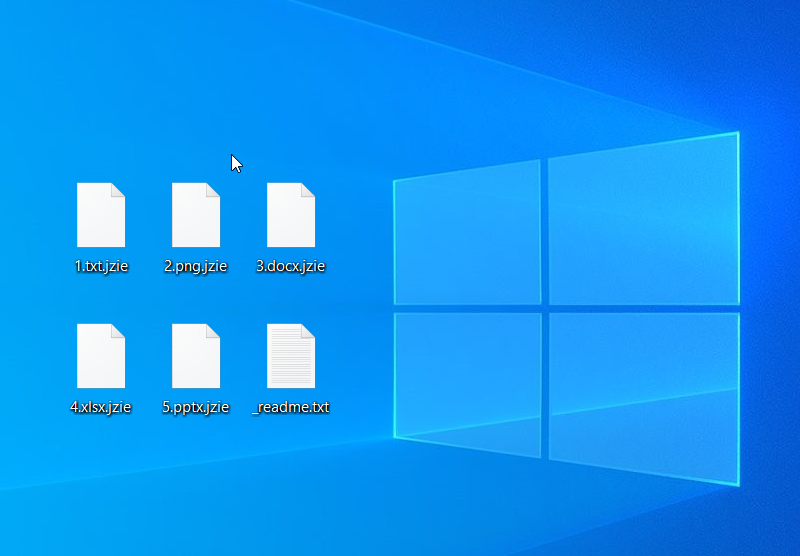Click the '5.pptx.jzie' file name label
This screenshot has height=556, width=800.
tap(196, 407)
